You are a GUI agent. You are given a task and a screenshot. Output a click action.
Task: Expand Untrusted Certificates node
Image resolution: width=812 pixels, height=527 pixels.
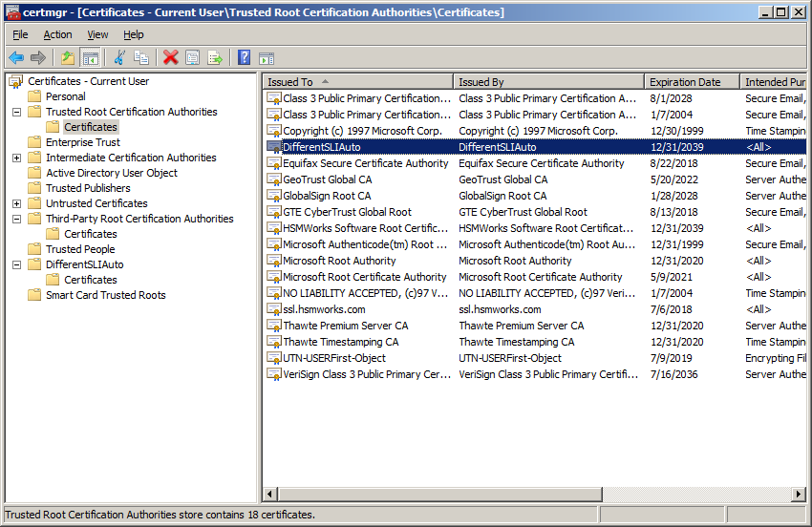pyautogui.click(x=16, y=203)
